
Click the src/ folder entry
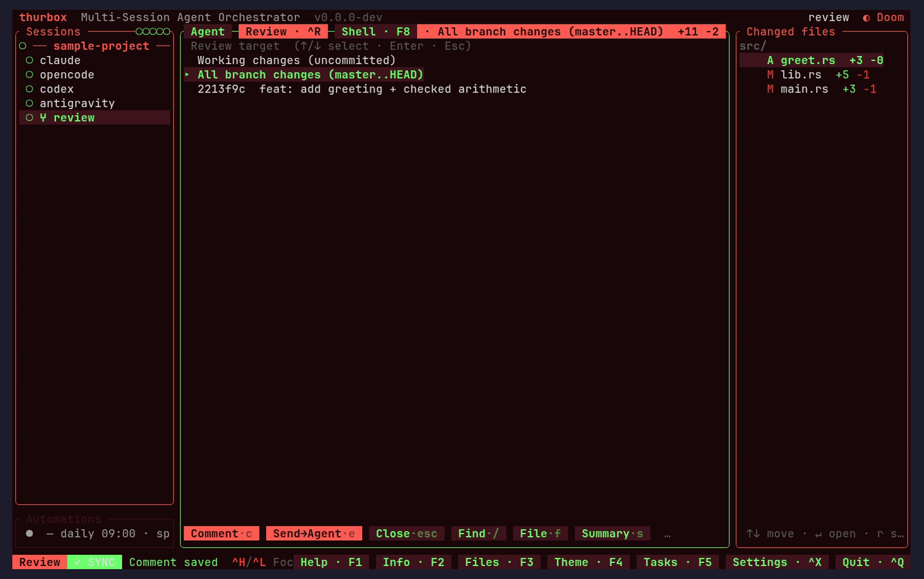[753, 46]
